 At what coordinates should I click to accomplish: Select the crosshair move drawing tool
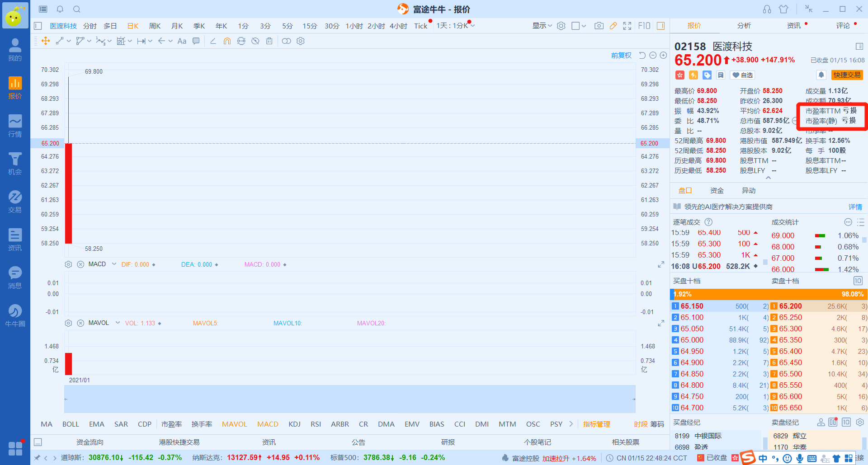[46, 41]
